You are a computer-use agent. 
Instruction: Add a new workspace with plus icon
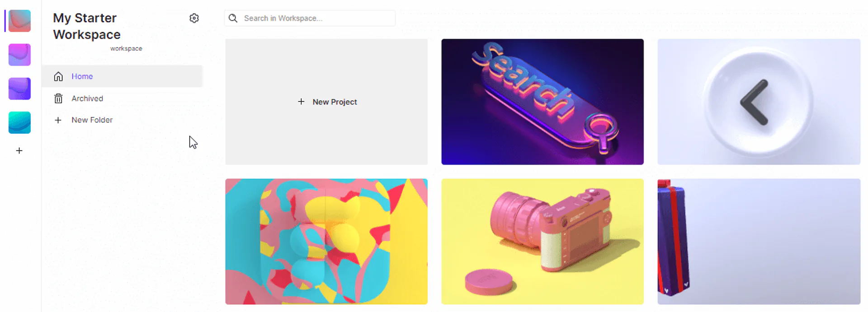pyautogui.click(x=19, y=150)
